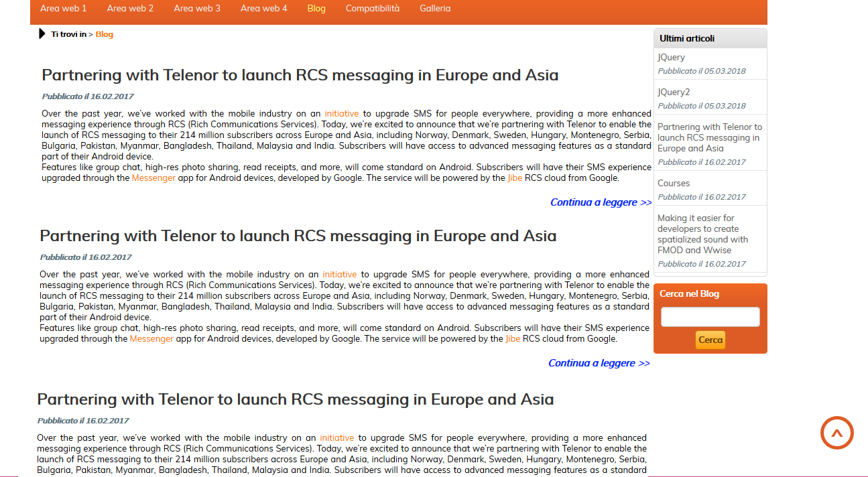Open the FMOD and Wwise article link
Image resolution: width=868 pixels, height=477 pixels.
click(703, 234)
